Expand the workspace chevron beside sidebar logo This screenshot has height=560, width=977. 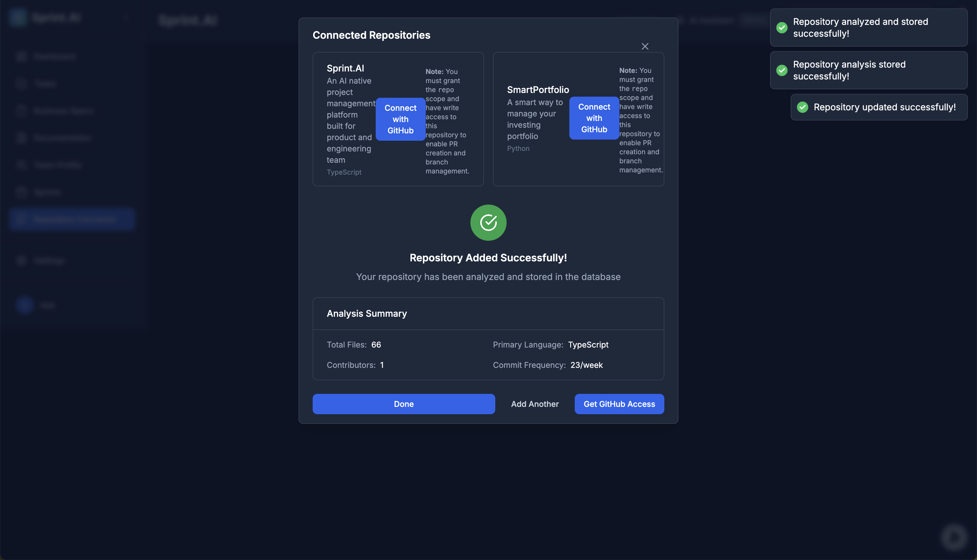coord(126,18)
